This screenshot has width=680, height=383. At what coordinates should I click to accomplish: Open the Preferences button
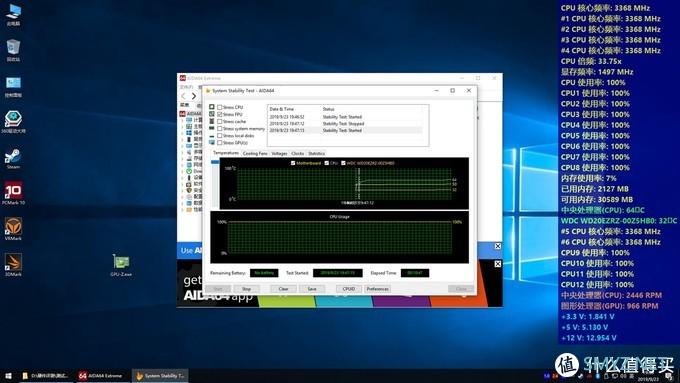pyautogui.click(x=377, y=289)
